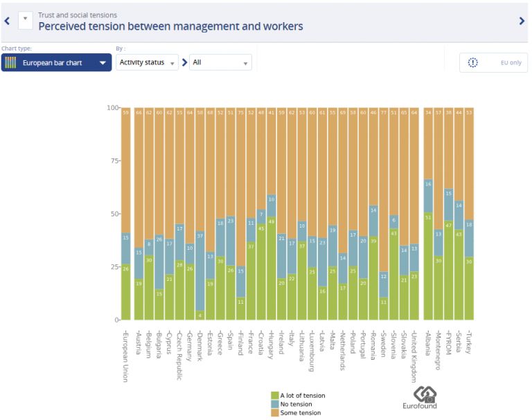This screenshot has width=532, height=420.
Task: Click the Eurofound logo
Action: [425, 398]
